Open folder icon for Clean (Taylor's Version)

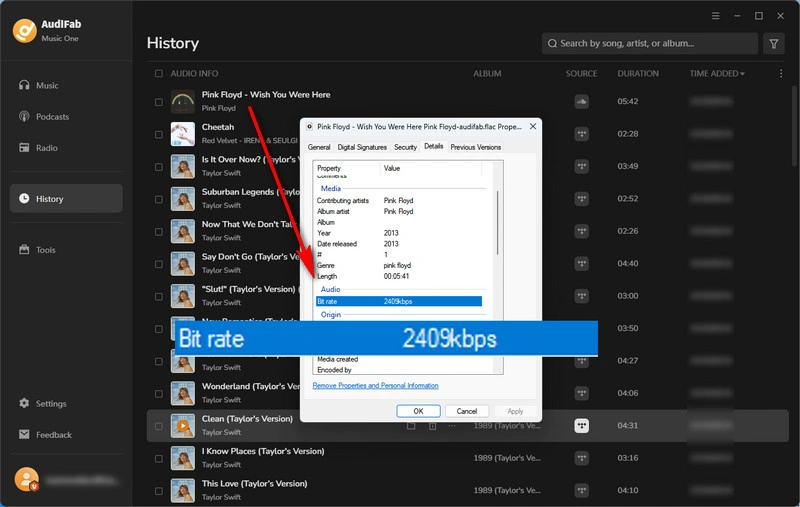411,426
